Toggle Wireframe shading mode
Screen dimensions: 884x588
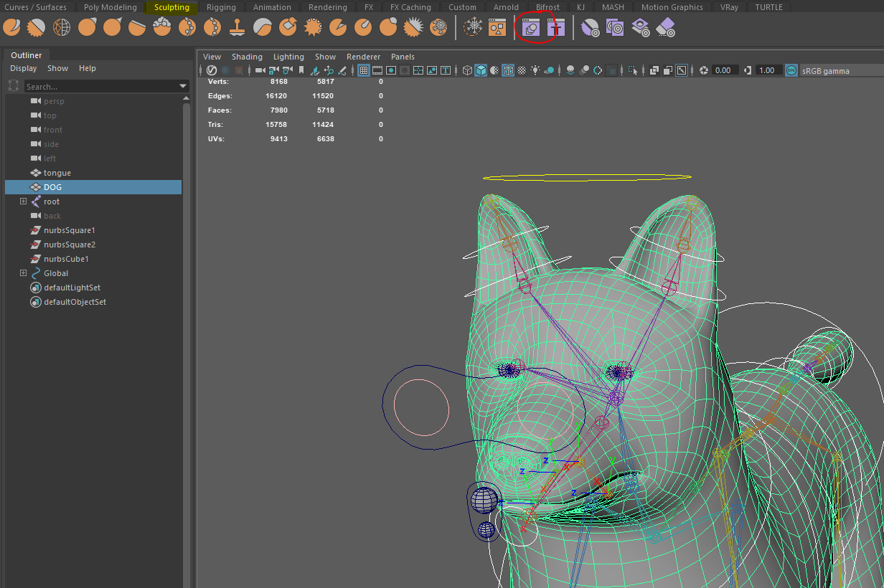(466, 70)
